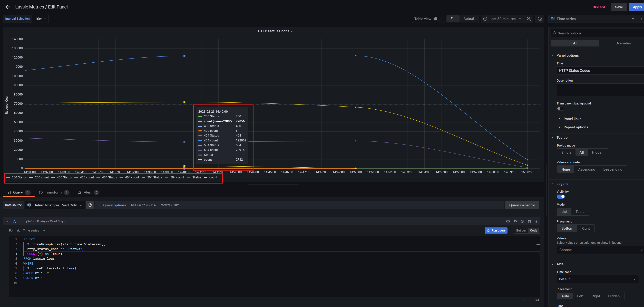Toggle query A visibility eye icon
The image size is (644, 307).
pyautogui.click(x=522, y=221)
